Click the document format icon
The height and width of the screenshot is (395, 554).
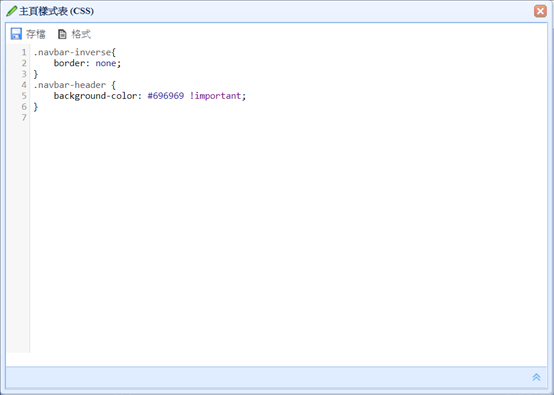pos(62,34)
